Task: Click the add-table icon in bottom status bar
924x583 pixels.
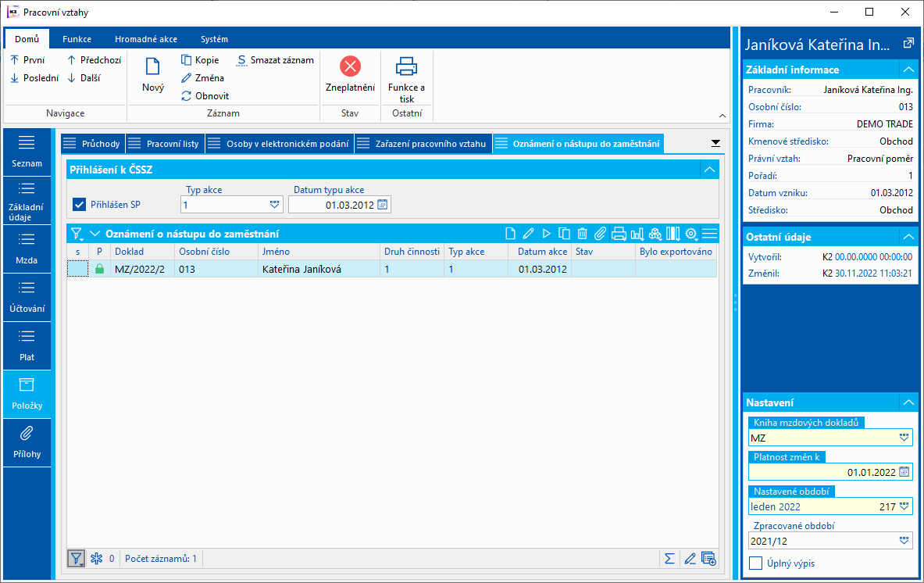Action: pyautogui.click(x=709, y=558)
